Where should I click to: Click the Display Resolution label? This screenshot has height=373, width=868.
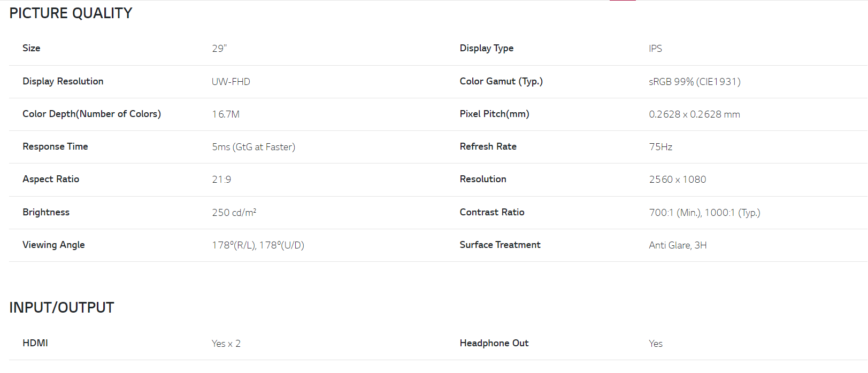click(x=63, y=81)
